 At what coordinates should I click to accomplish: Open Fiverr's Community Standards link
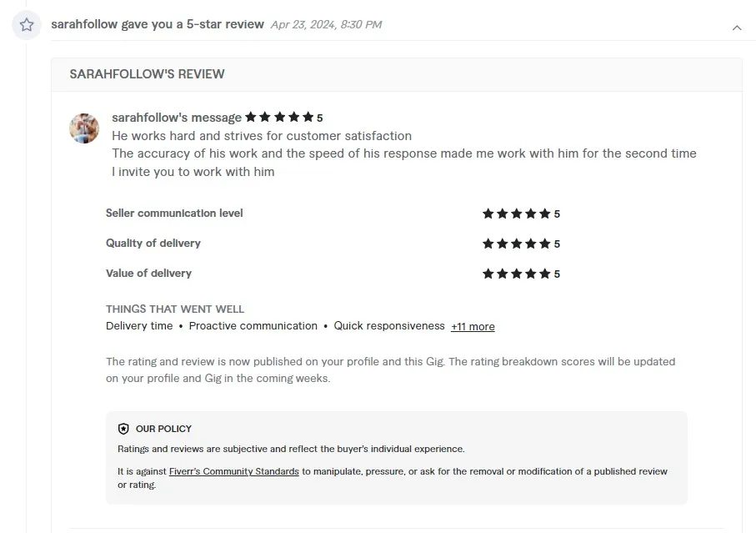coord(233,471)
